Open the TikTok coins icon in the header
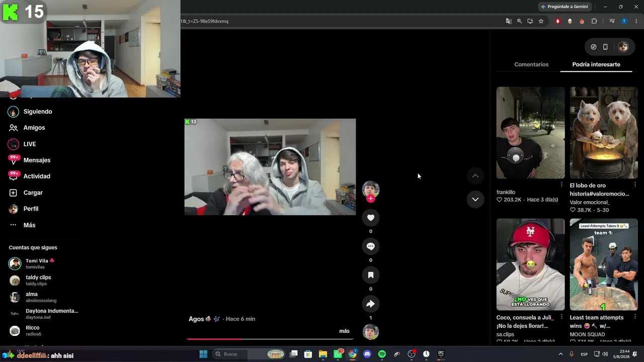Viewport: 644px width, 362px height. [594, 47]
